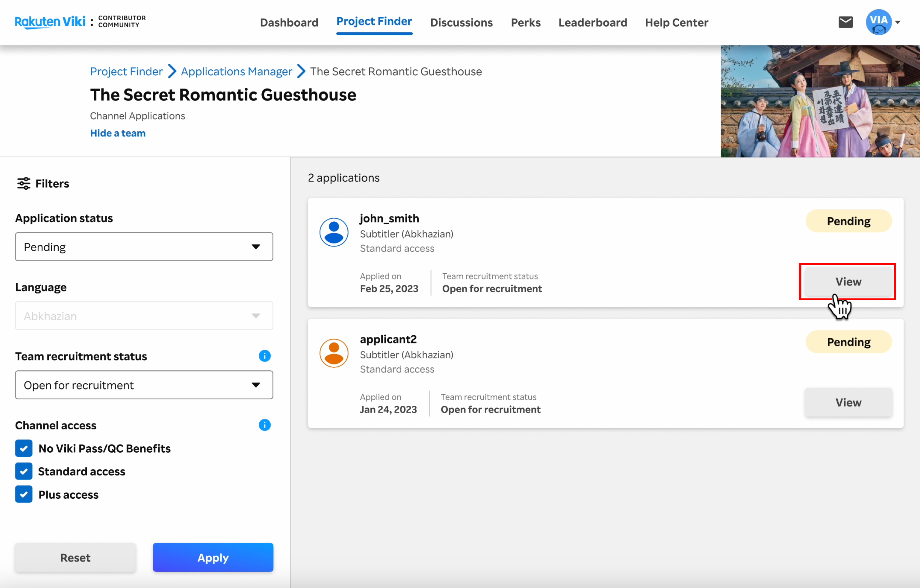Screen dimensions: 920x588
Task: View john_smith's application
Action: click(x=848, y=281)
